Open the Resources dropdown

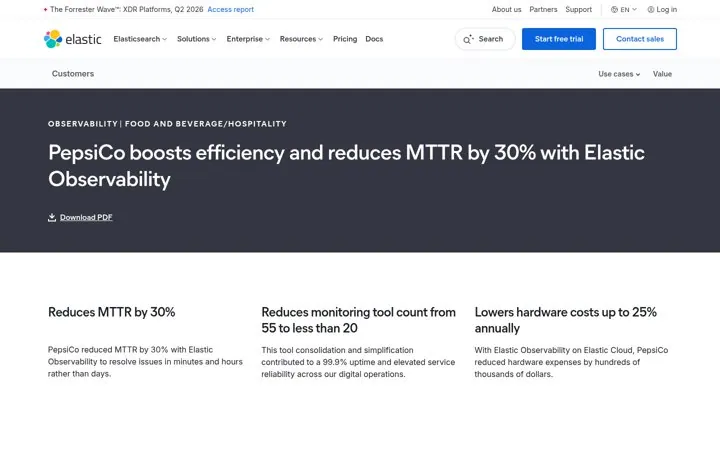[x=301, y=39]
